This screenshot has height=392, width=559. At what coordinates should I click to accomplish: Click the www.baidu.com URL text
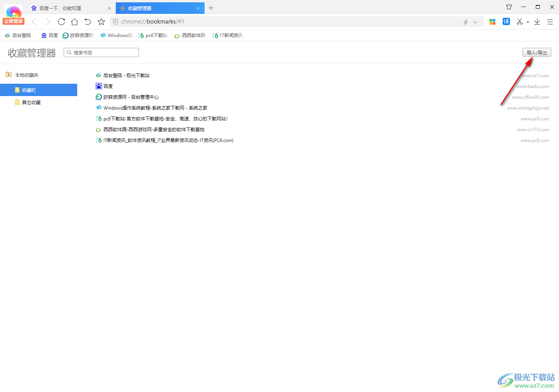click(x=533, y=86)
